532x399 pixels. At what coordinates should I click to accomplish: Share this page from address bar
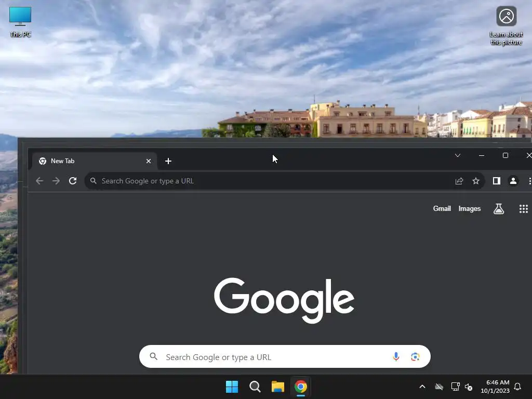pos(459,181)
